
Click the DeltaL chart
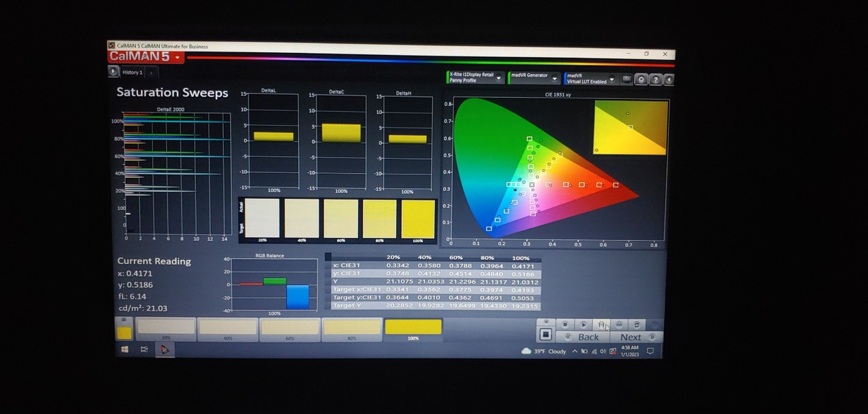(272, 141)
